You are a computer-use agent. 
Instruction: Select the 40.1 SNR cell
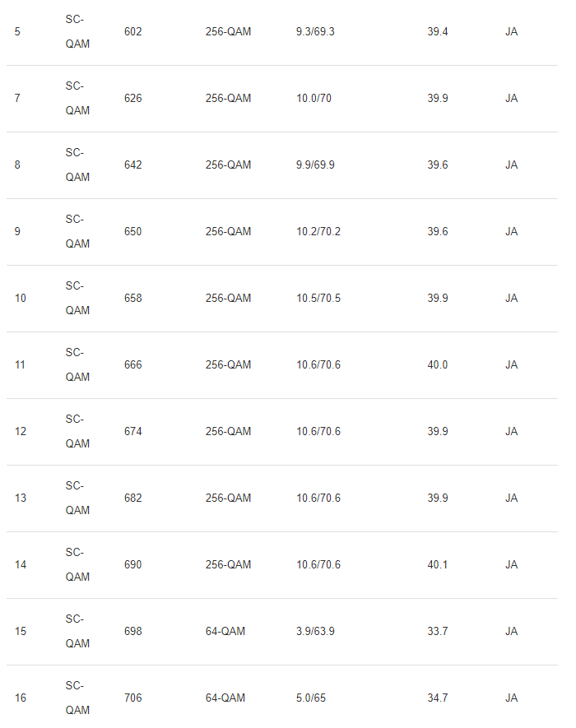438,565
